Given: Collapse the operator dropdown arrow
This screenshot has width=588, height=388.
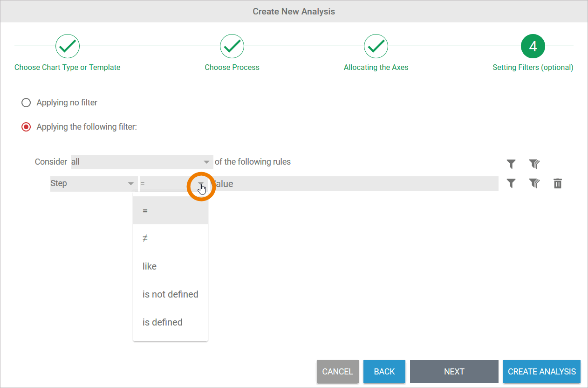Looking at the screenshot, I should coord(201,184).
